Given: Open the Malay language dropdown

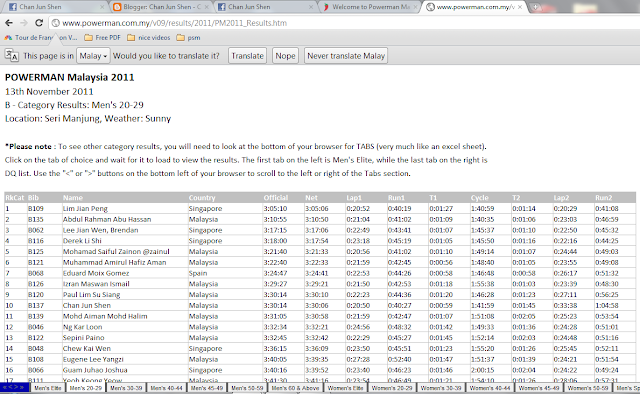Looking at the screenshot, I should pos(93,56).
